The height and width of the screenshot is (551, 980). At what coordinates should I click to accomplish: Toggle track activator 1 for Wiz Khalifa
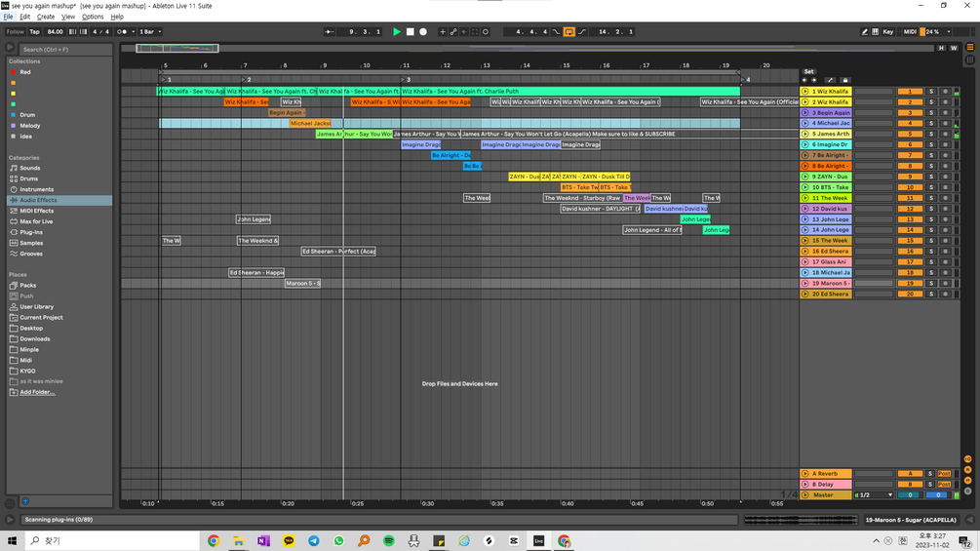(x=910, y=92)
